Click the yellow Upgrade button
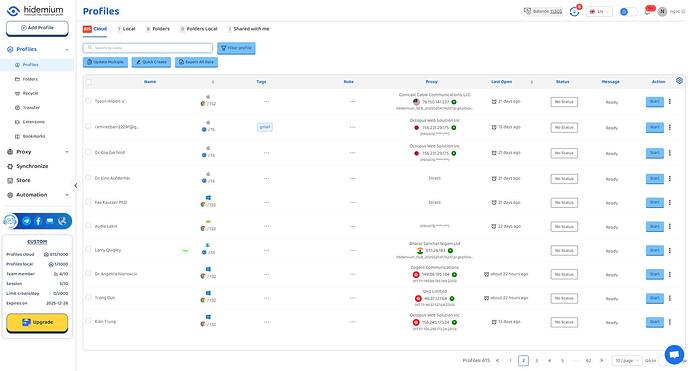The width and height of the screenshot is (690, 371). (x=37, y=323)
